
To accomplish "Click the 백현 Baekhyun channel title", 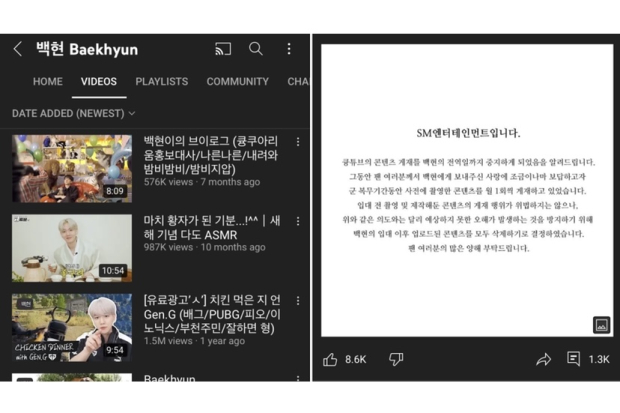I will (87, 49).
